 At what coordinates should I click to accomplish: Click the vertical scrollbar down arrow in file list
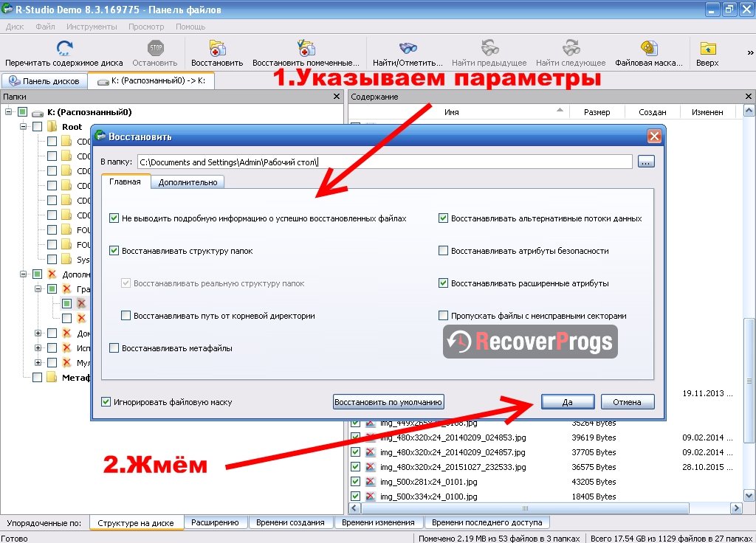click(x=749, y=495)
